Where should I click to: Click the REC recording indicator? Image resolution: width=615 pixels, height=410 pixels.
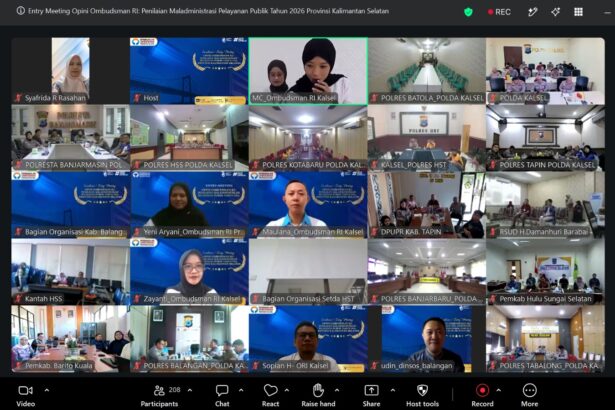(x=499, y=12)
